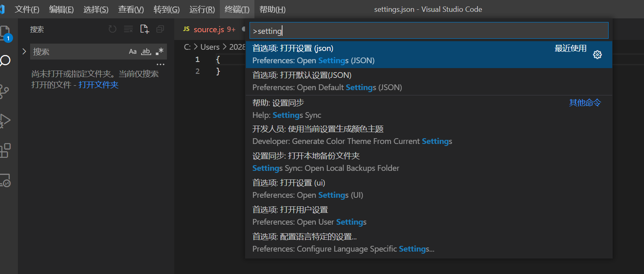Switch to the source.js editor tab
The image size is (644, 274).
[x=214, y=29]
